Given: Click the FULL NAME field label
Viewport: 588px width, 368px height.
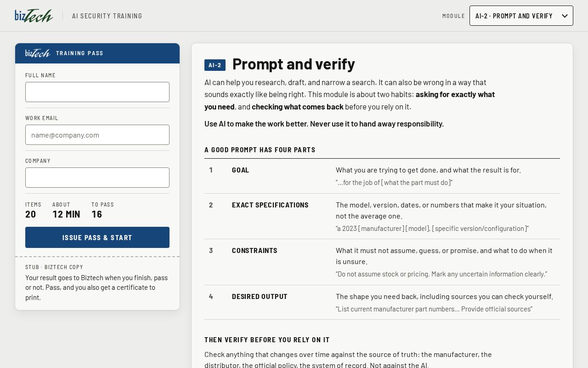Looking at the screenshot, I should pos(40,75).
